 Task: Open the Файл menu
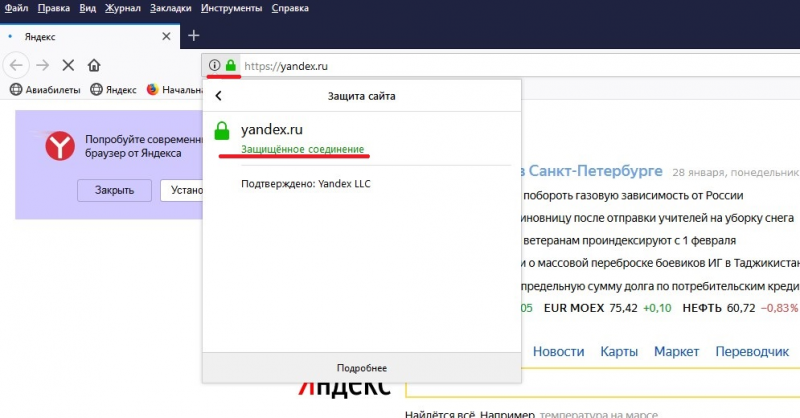point(16,8)
